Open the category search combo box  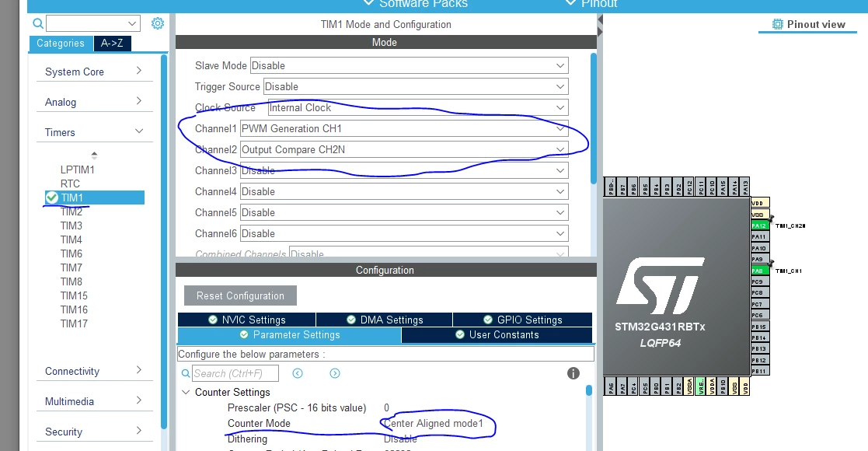(93, 23)
